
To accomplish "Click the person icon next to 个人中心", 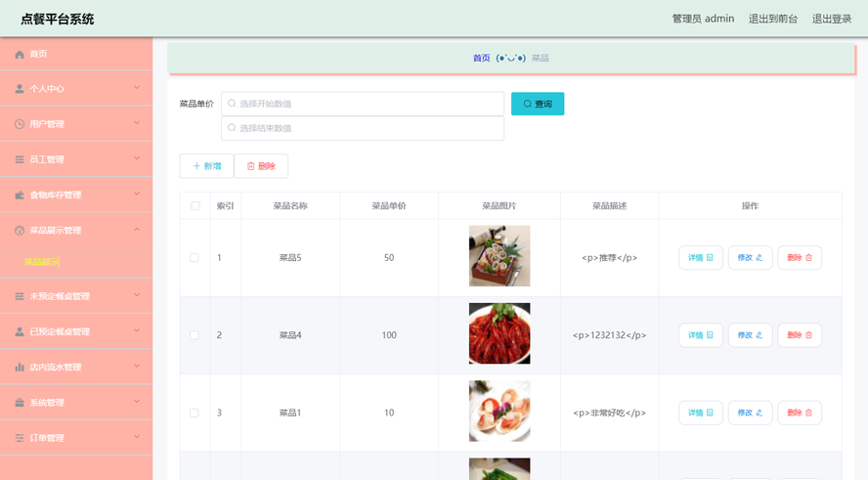I will click(20, 89).
